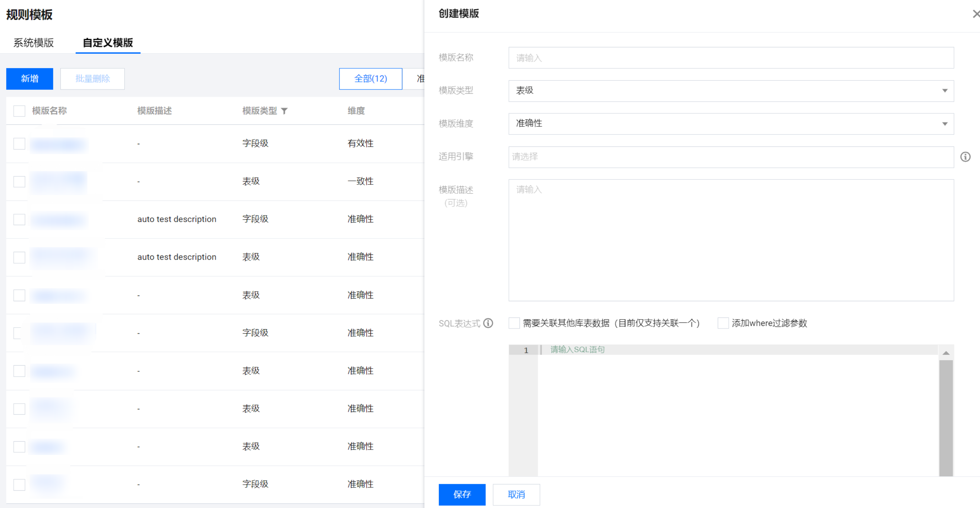
Task: Expand 模版类型 dropdown arrow showing 表级
Action: point(945,91)
